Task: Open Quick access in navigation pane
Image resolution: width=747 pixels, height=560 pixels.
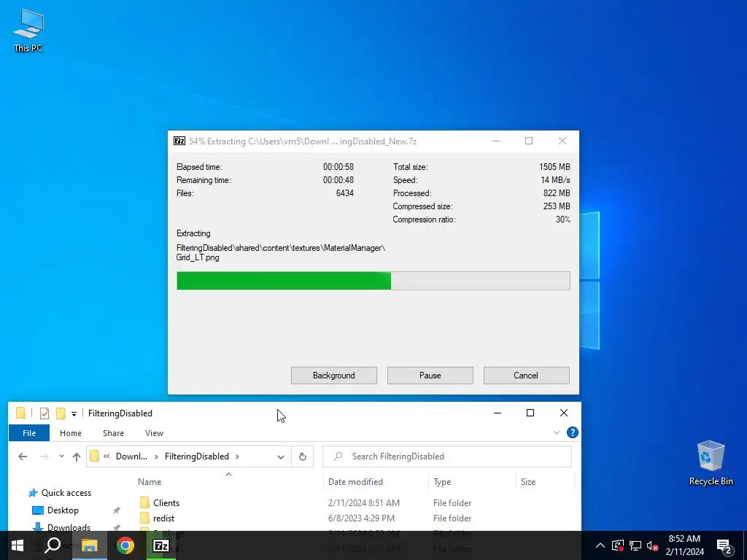Action: 66,493
